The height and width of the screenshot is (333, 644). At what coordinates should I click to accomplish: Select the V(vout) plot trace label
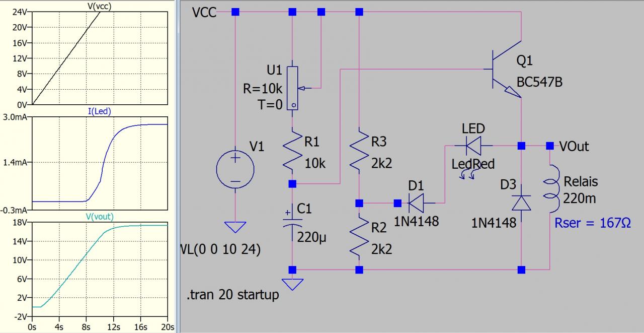99,216
